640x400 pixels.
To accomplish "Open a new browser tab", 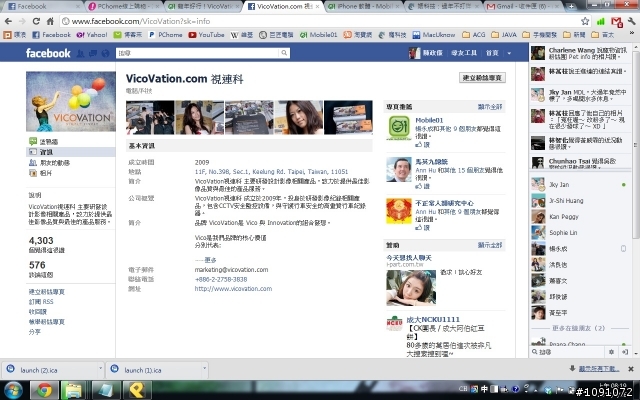I will (571, 6).
